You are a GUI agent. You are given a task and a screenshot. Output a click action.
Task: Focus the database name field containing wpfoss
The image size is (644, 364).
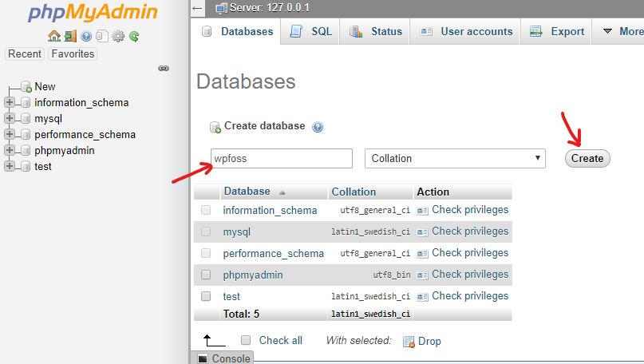coord(282,159)
